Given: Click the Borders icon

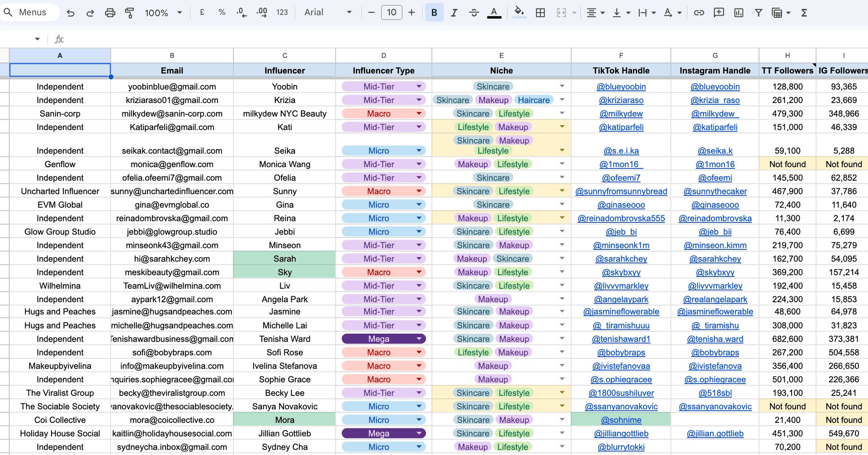Looking at the screenshot, I should pyautogui.click(x=540, y=13).
